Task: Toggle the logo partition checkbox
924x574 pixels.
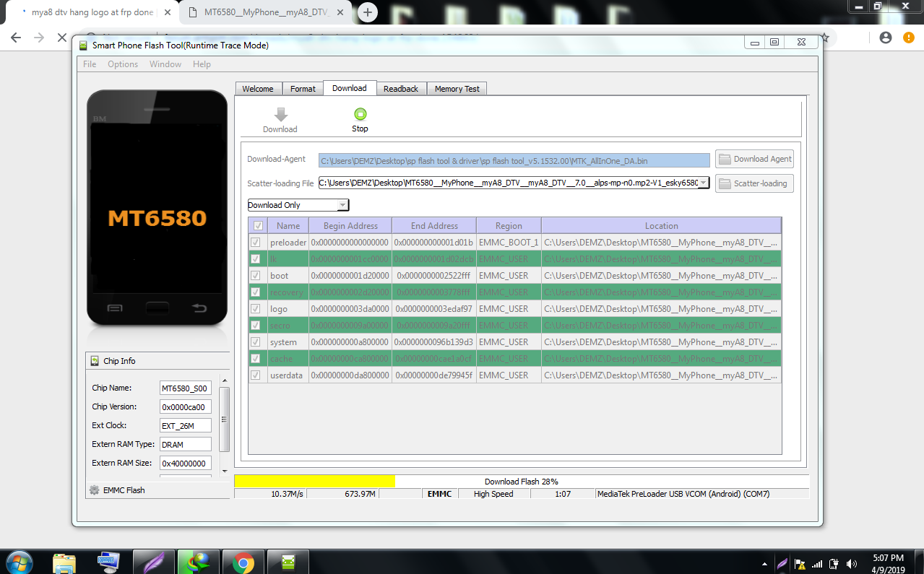Action: pyautogui.click(x=255, y=309)
